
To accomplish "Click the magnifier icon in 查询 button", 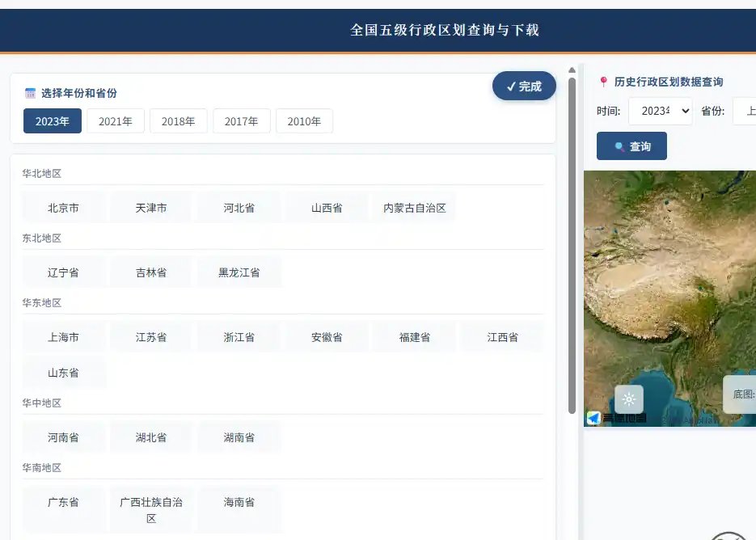I will tap(619, 146).
